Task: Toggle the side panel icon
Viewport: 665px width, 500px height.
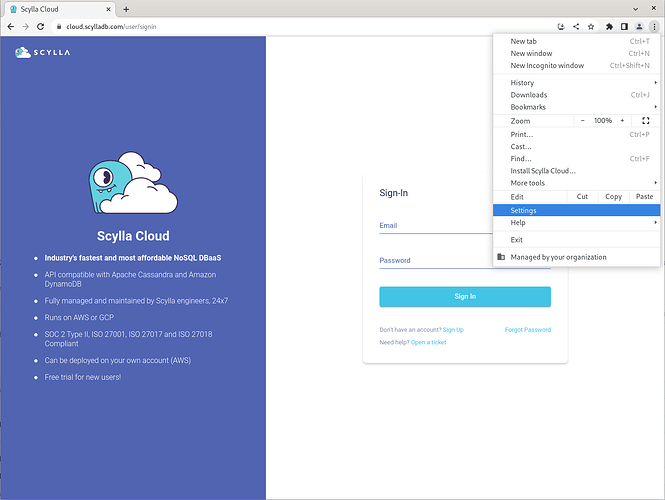Action: (x=624, y=27)
